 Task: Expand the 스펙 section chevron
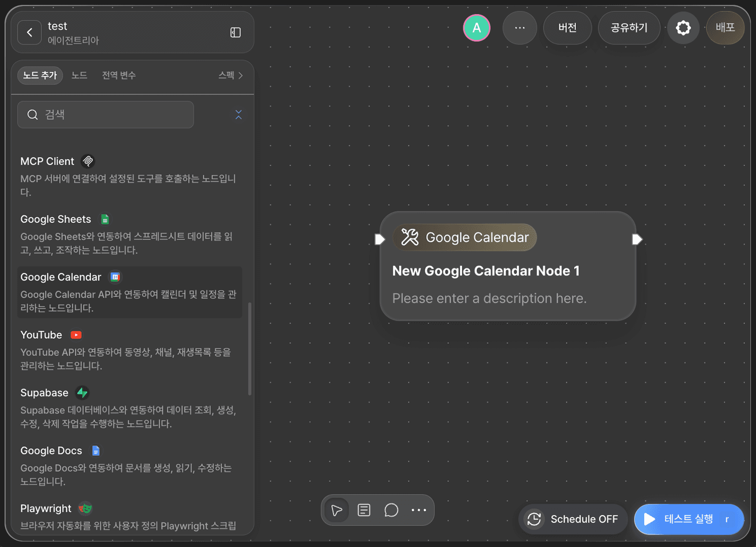pyautogui.click(x=241, y=75)
